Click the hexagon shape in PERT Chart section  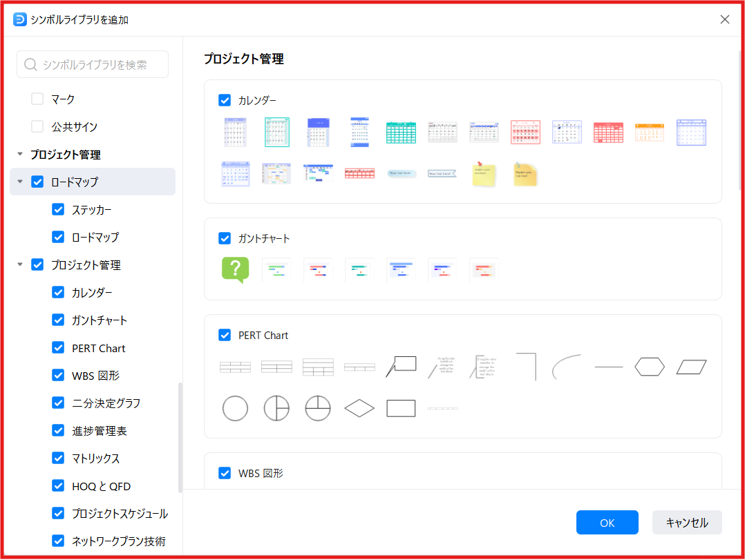pyautogui.click(x=650, y=367)
